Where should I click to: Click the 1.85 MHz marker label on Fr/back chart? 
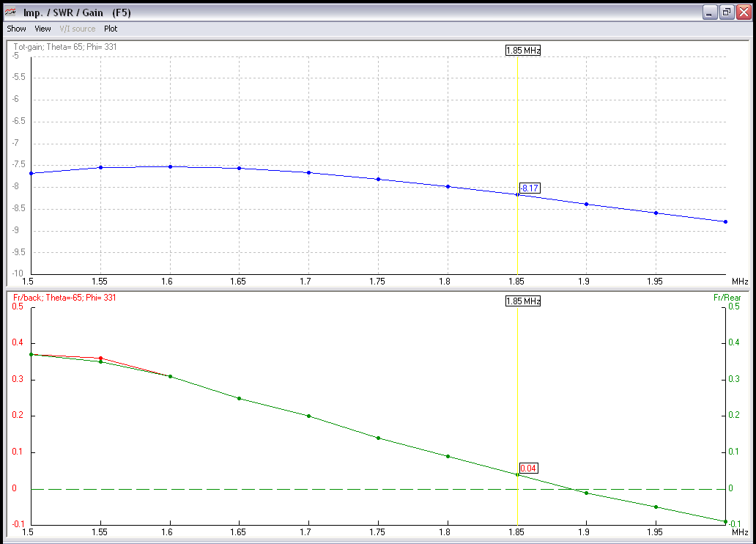pos(523,301)
